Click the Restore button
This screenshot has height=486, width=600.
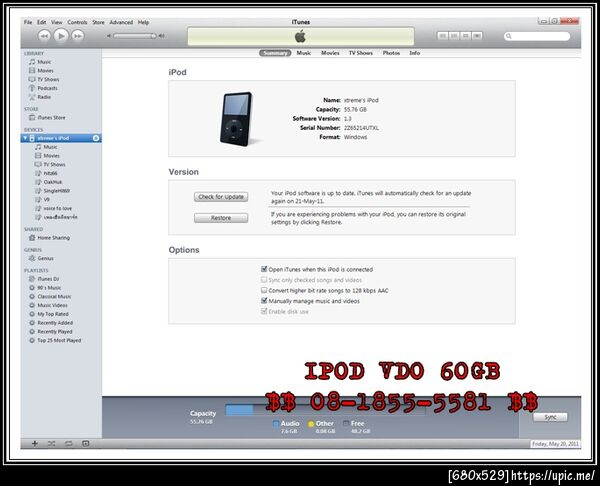click(221, 218)
